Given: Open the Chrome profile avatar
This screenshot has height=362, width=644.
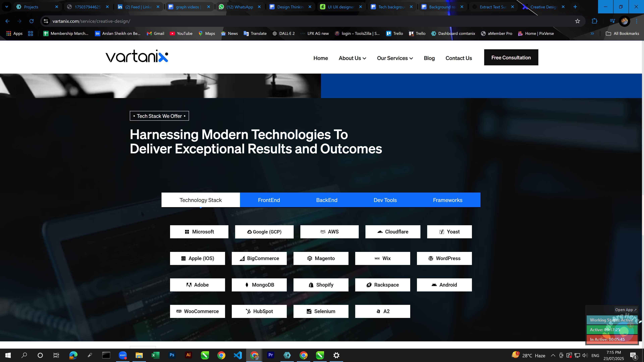Looking at the screenshot, I should [625, 21].
